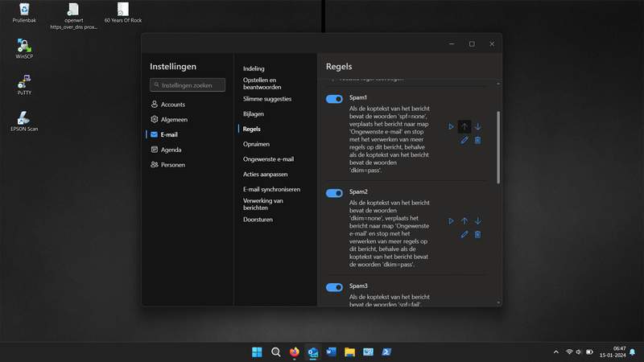Disable the Spam1 rule toggle
Viewport: 644px width, 362px height.
[x=334, y=99]
